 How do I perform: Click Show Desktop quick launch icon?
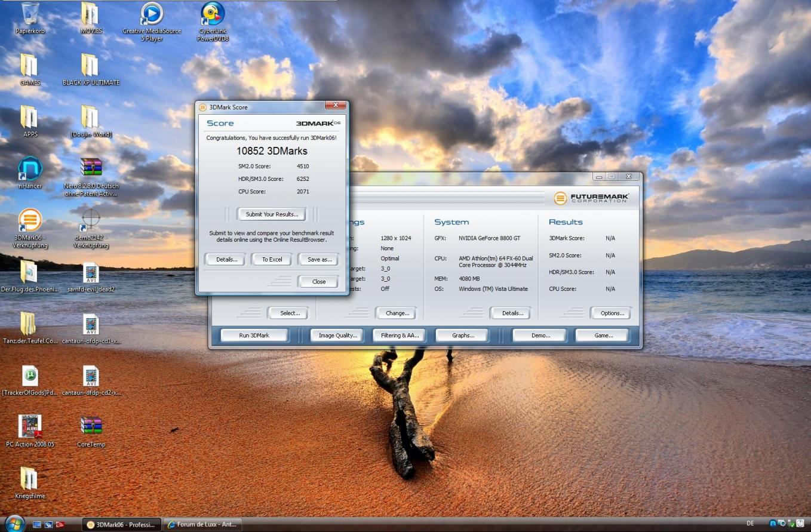click(37, 524)
